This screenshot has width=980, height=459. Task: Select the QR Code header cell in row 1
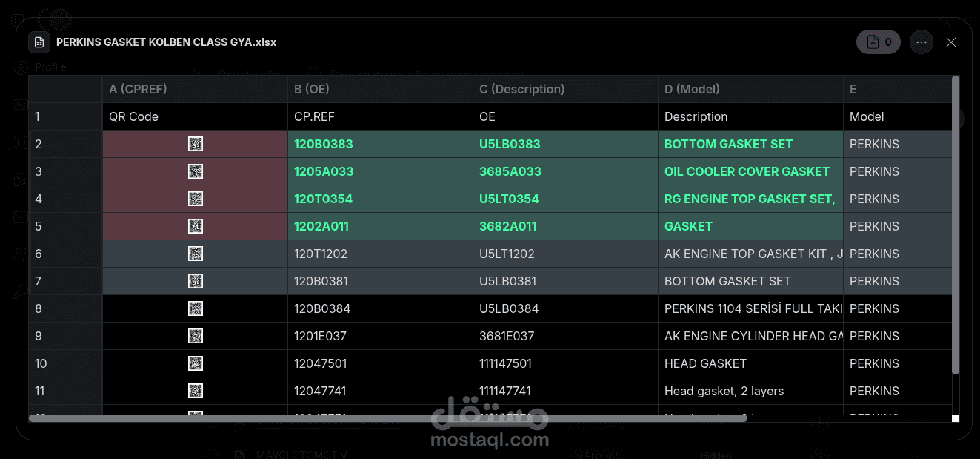point(195,116)
